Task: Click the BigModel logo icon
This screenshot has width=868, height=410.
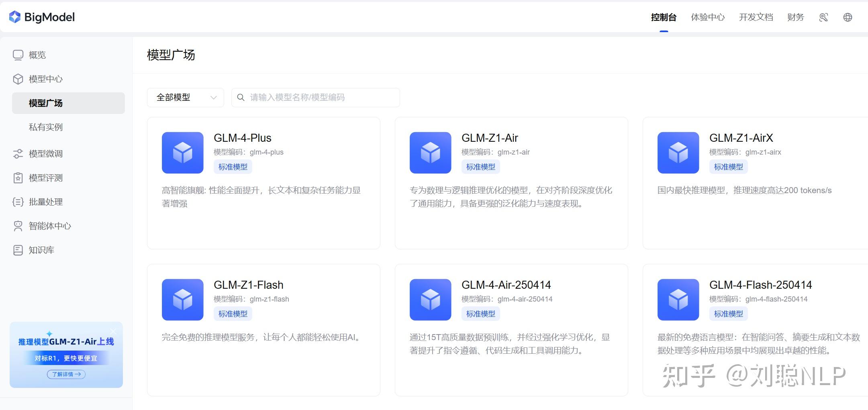Action: point(15,17)
